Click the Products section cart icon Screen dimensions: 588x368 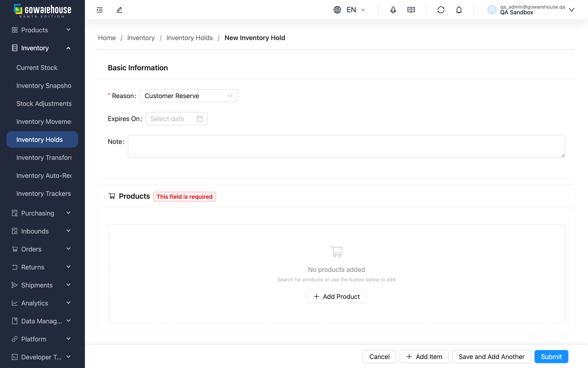point(112,196)
